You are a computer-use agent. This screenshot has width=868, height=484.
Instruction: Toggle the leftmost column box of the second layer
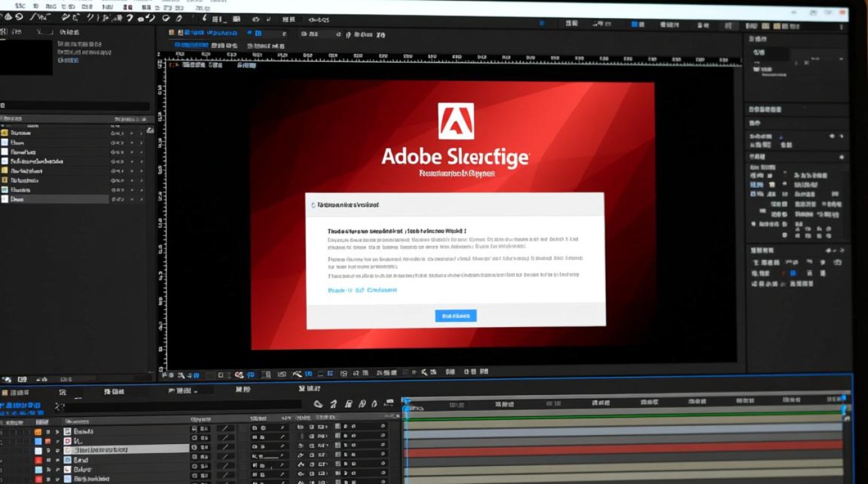pyautogui.click(x=4, y=441)
